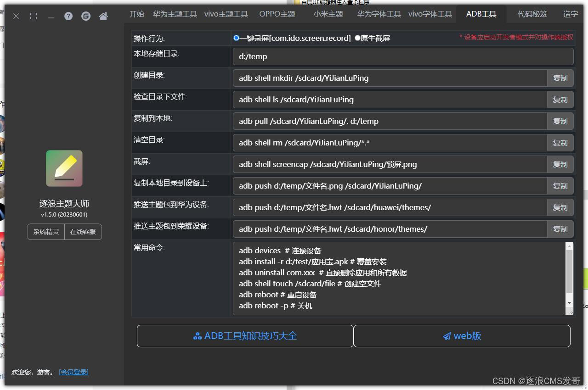
Task: Toggle fullscreen with the expand icon
Action: [x=34, y=16]
